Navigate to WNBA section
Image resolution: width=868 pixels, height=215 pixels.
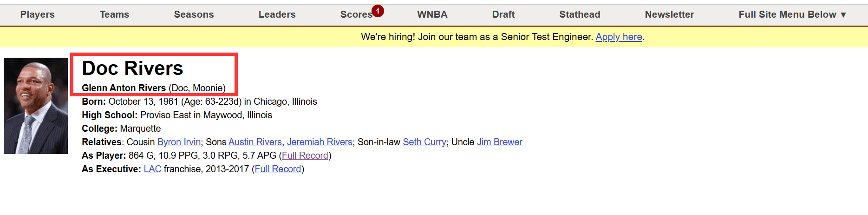pos(432,14)
